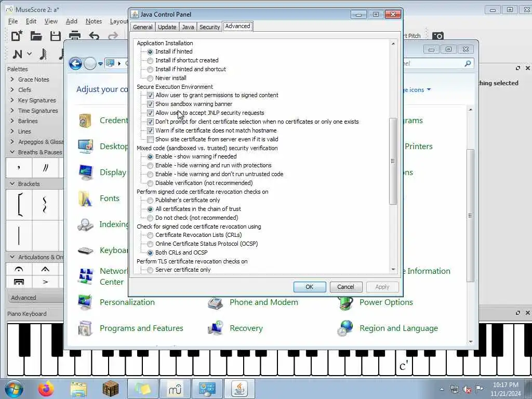Expand Grace Notes palette
This screenshot has width=532, height=399.
(12, 79)
